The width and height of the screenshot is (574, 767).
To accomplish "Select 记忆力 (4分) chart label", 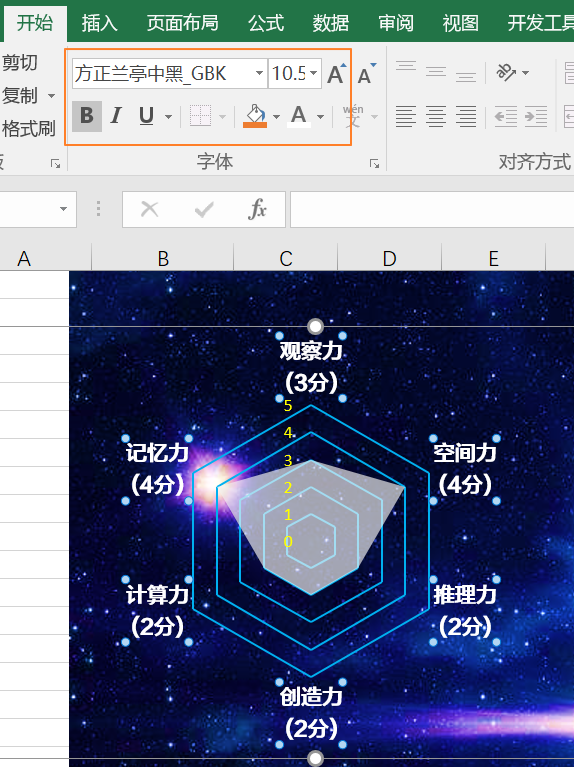I will [157, 469].
